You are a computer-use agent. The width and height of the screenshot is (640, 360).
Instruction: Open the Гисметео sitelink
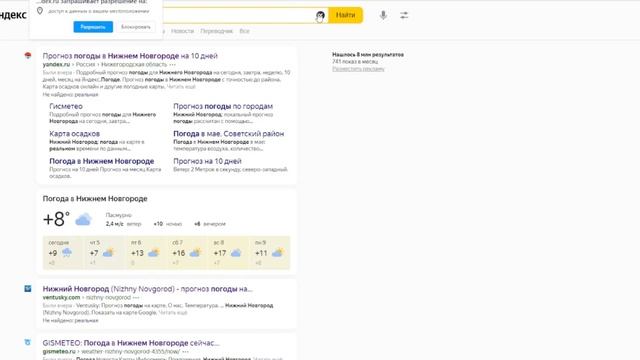tap(66, 106)
